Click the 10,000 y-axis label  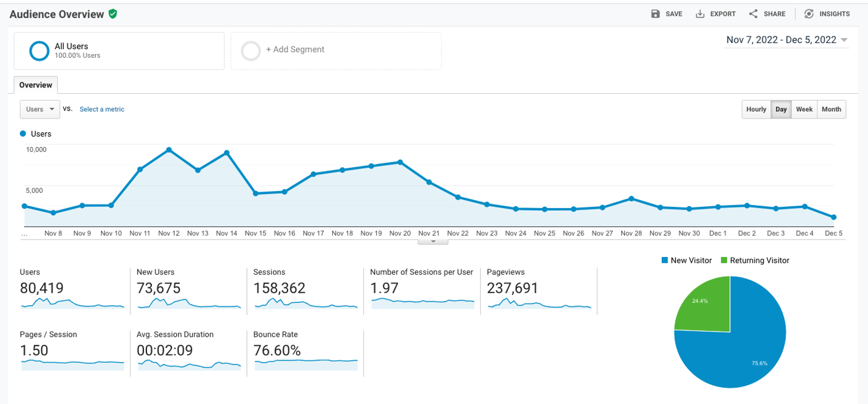click(36, 150)
